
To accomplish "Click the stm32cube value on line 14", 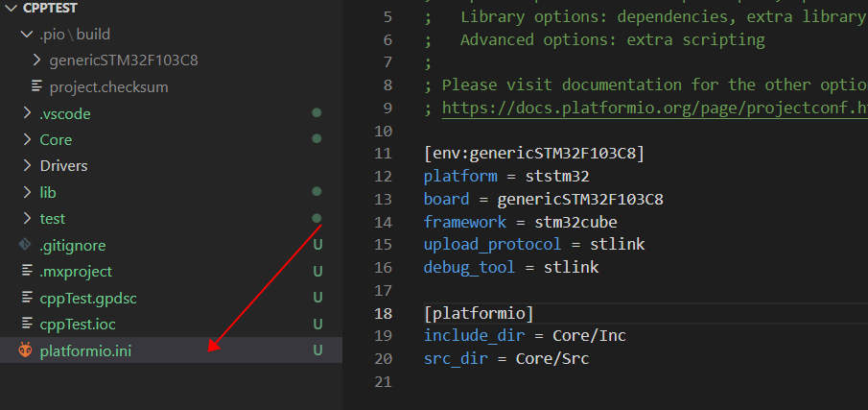I will click(x=575, y=222).
